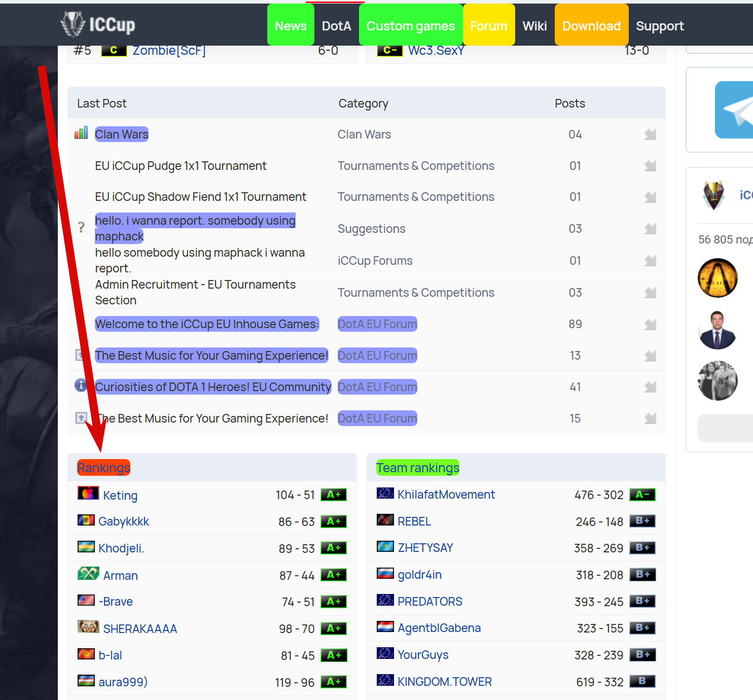Click the info icon beside Curiosities thread
The width and height of the screenshot is (753, 700).
click(x=81, y=385)
